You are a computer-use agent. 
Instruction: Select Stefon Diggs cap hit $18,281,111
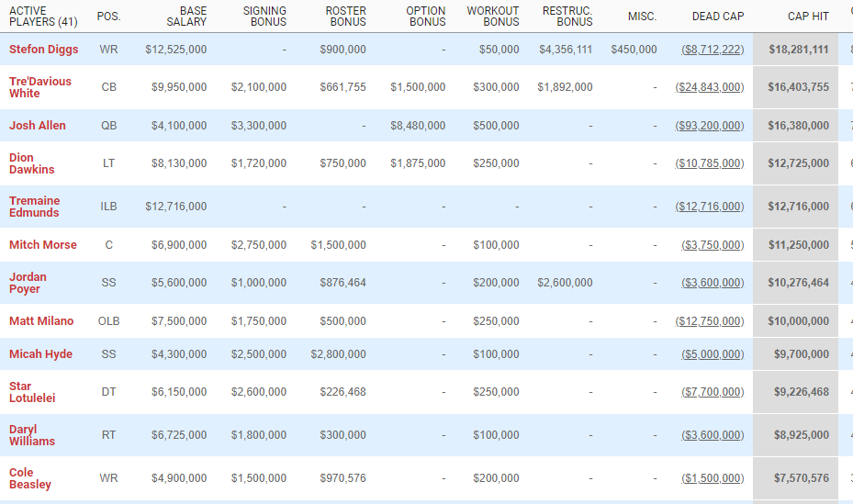(x=799, y=50)
